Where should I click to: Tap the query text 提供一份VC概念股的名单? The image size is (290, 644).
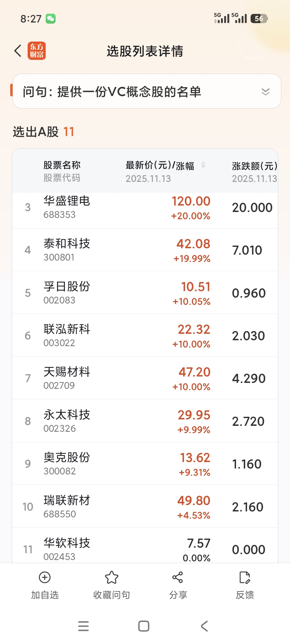(x=129, y=92)
